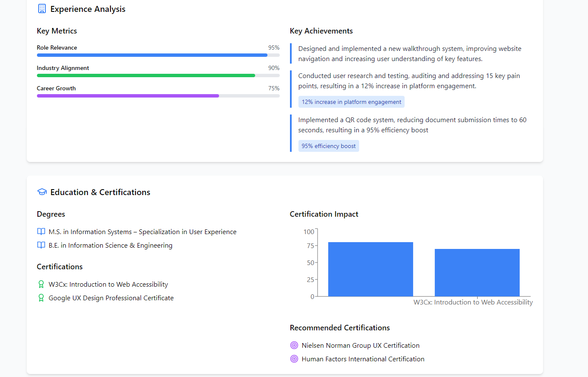Click the Role Relevance label

pos(57,47)
